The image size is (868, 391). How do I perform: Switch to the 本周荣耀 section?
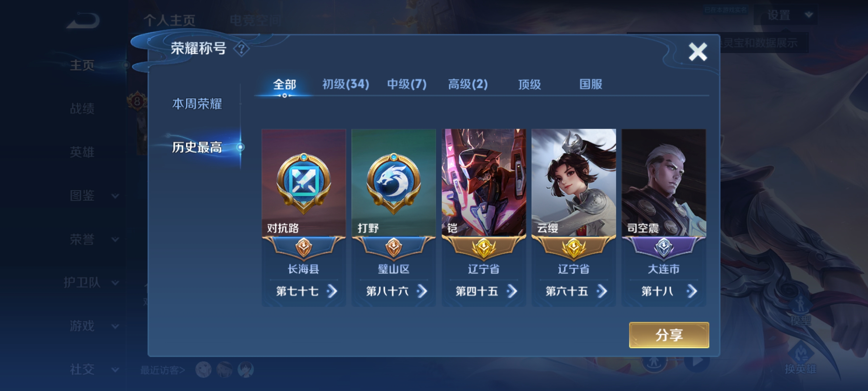click(197, 104)
